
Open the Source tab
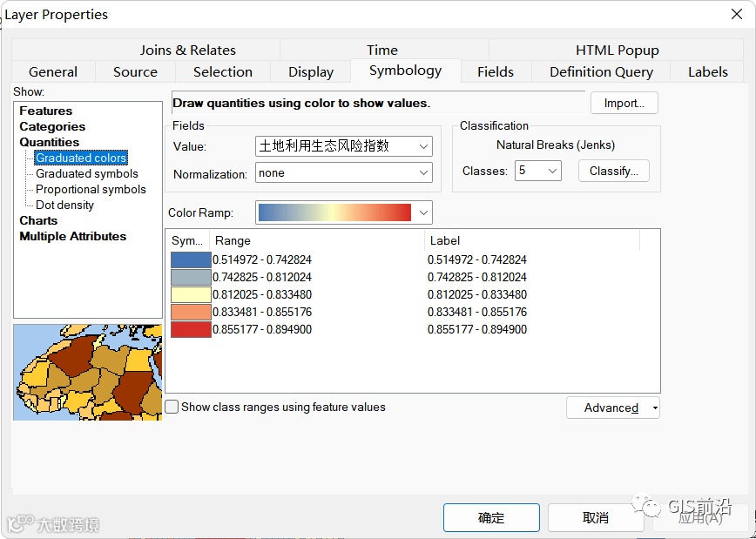coord(135,71)
